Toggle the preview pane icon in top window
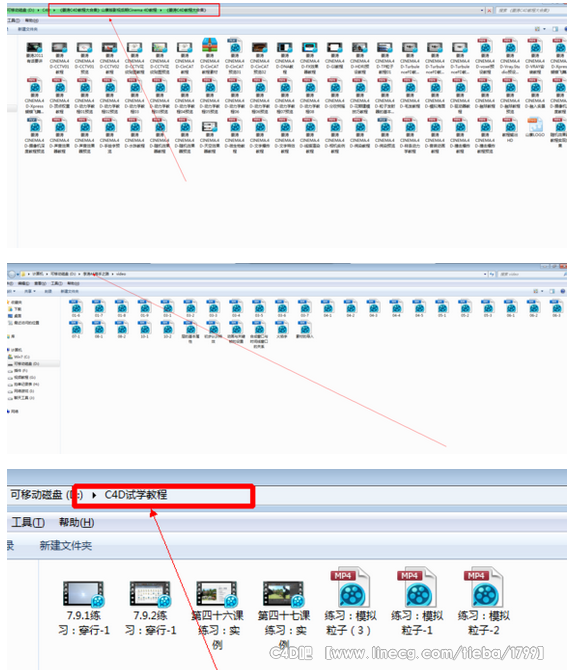 coord(555,29)
